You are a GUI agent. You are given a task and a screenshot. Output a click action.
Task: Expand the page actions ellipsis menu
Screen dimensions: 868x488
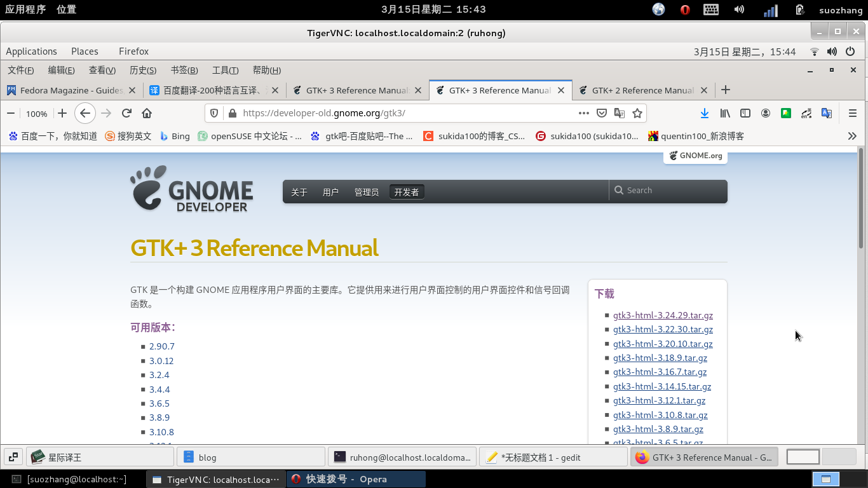tap(584, 112)
